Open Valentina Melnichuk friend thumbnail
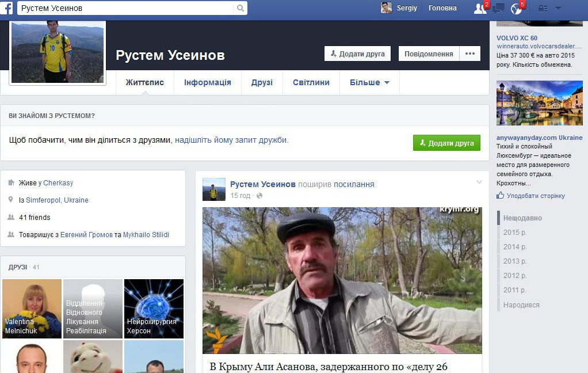Viewport: 588px width, 373px height. point(32,309)
